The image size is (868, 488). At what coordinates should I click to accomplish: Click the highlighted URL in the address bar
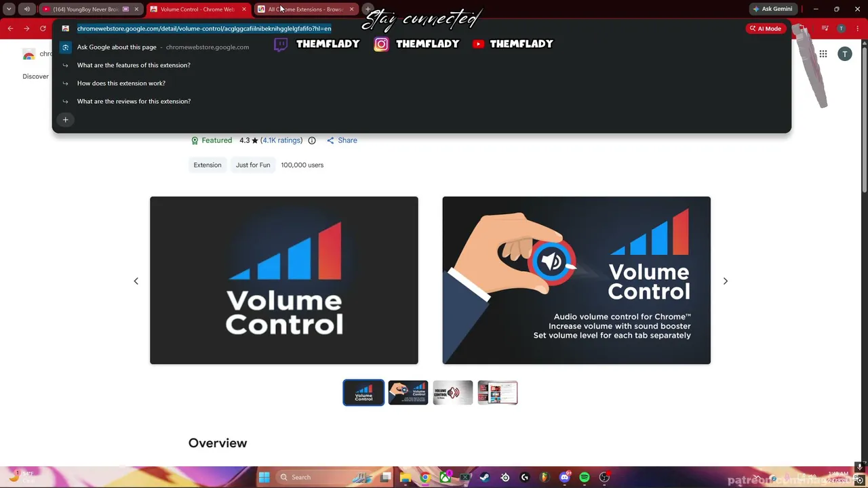(x=204, y=28)
